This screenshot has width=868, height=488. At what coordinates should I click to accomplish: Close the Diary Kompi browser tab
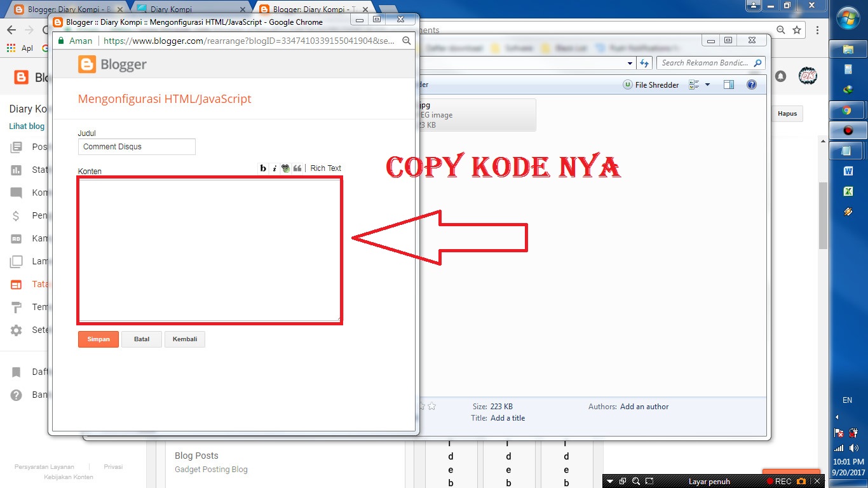243,10
